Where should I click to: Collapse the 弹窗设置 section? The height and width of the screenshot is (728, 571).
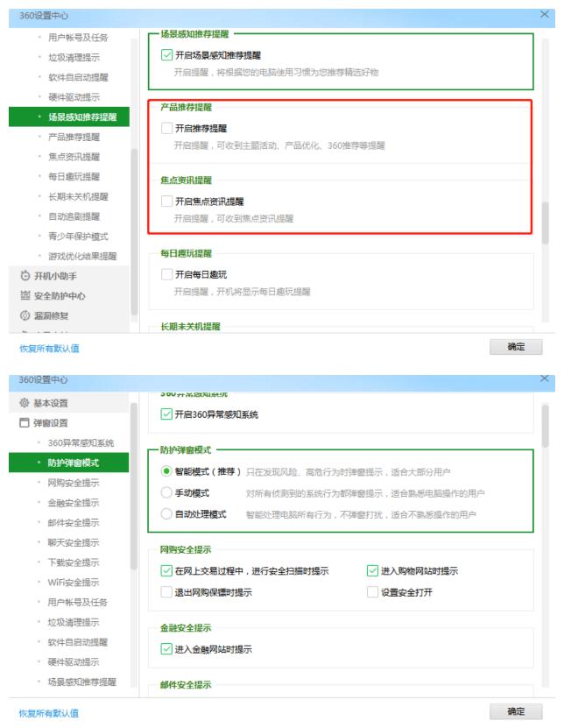point(68,423)
